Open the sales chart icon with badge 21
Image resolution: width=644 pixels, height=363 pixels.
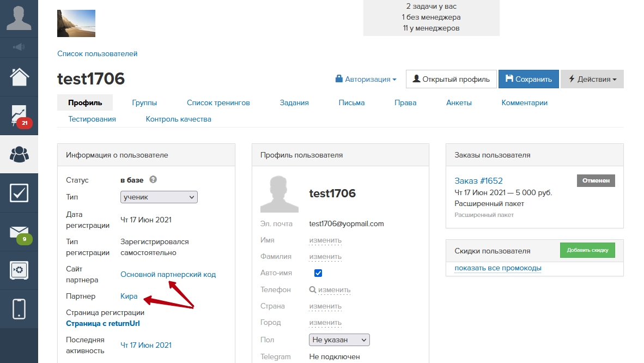pos(19,116)
